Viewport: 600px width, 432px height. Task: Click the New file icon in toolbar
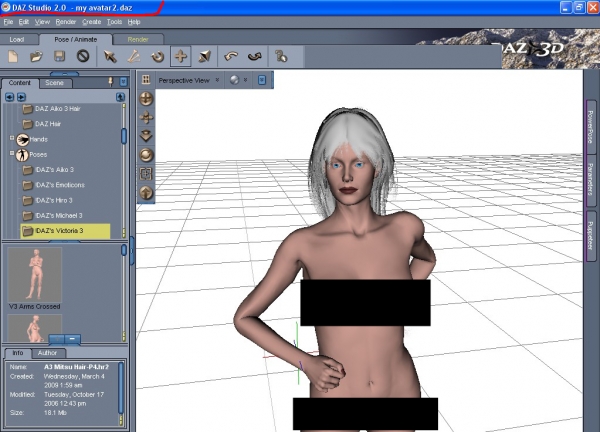point(13,57)
